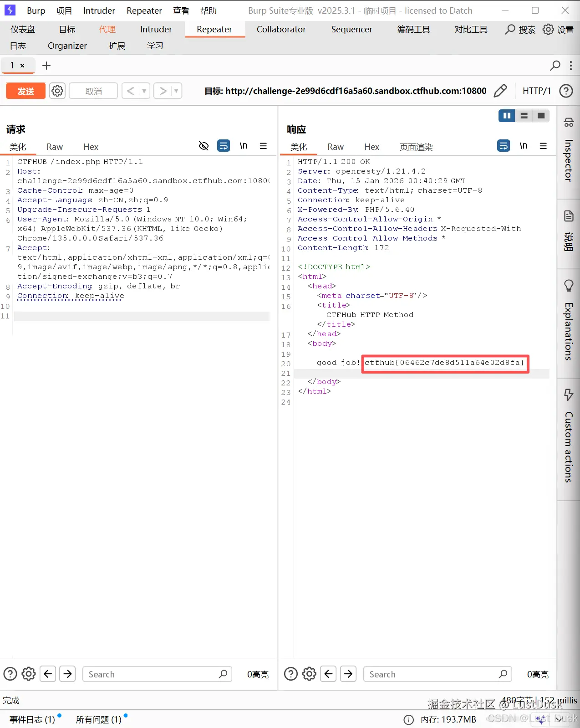Close Repeater tab 1
Screen dimensions: 580x728
(22, 66)
